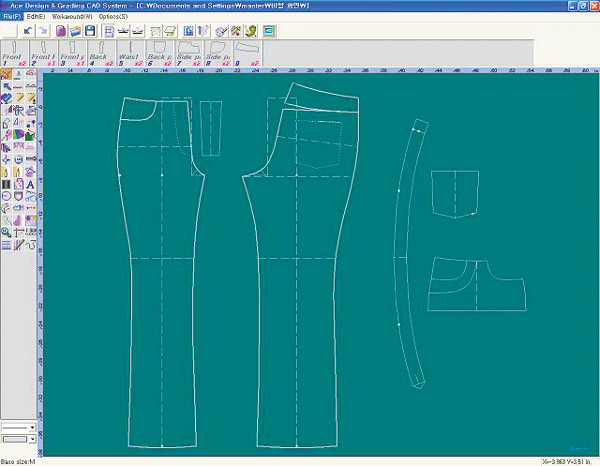The height and width of the screenshot is (466, 600).
Task: Open the Options(S) menu
Action: click(113, 17)
